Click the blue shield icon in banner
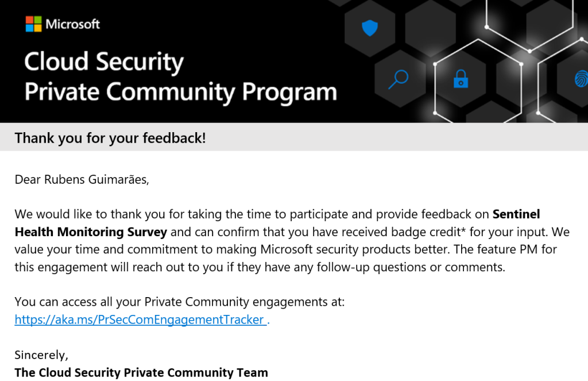588x381 pixels. click(x=370, y=28)
